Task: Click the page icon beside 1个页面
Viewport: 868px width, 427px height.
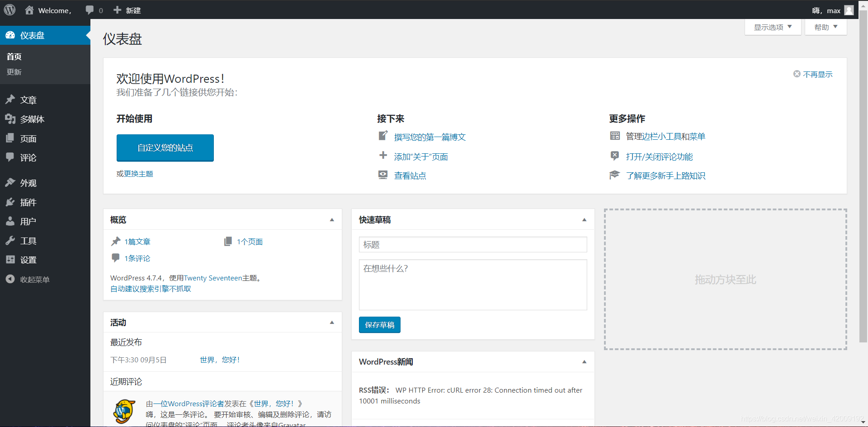Action: [x=228, y=241]
